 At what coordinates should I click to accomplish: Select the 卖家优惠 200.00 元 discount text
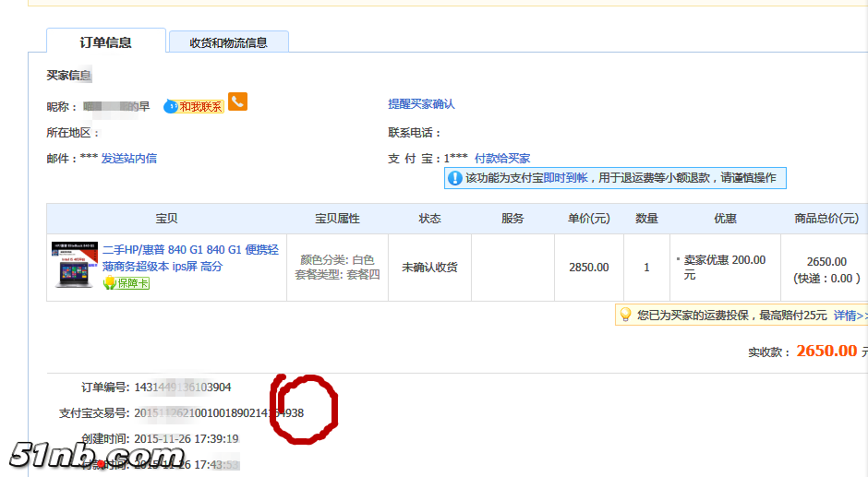coord(725,268)
